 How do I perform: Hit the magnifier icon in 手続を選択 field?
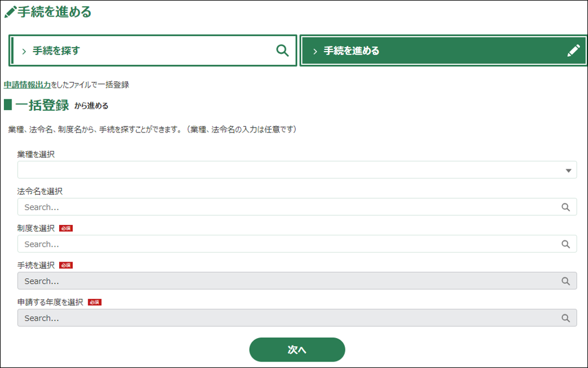(565, 281)
